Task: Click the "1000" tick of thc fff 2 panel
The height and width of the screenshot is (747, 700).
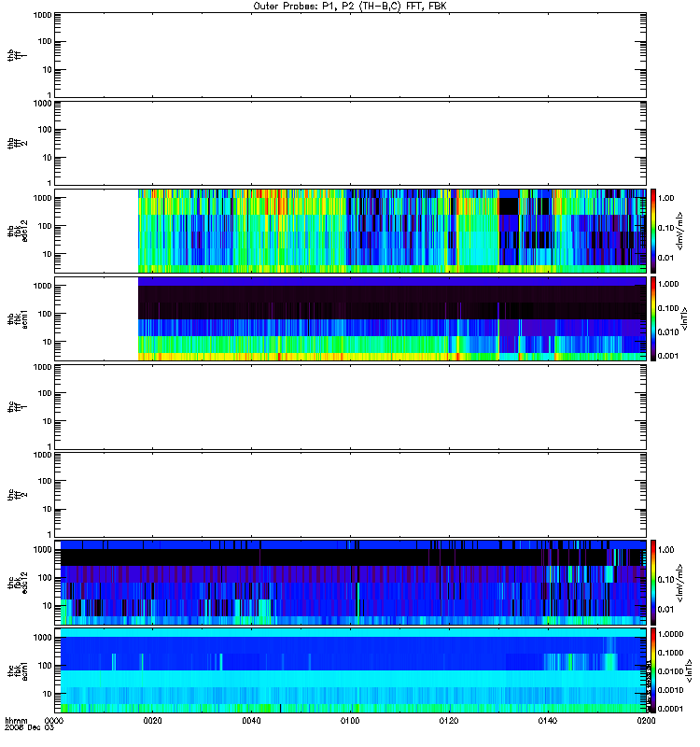Action: tap(42, 455)
